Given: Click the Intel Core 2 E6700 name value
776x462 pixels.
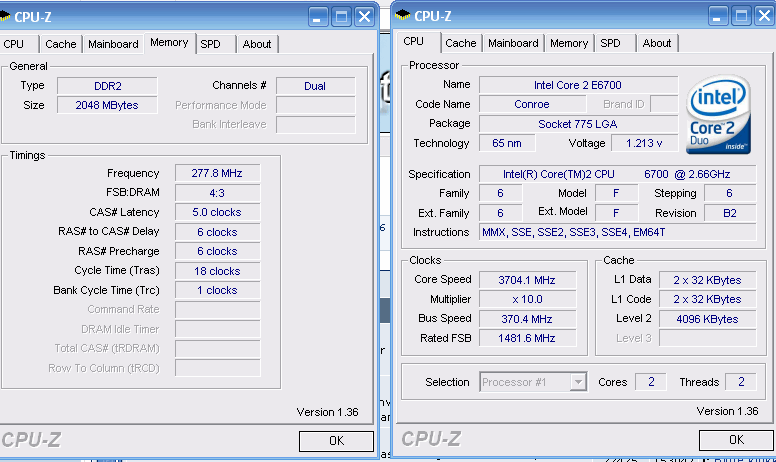Looking at the screenshot, I should click(x=578, y=85).
